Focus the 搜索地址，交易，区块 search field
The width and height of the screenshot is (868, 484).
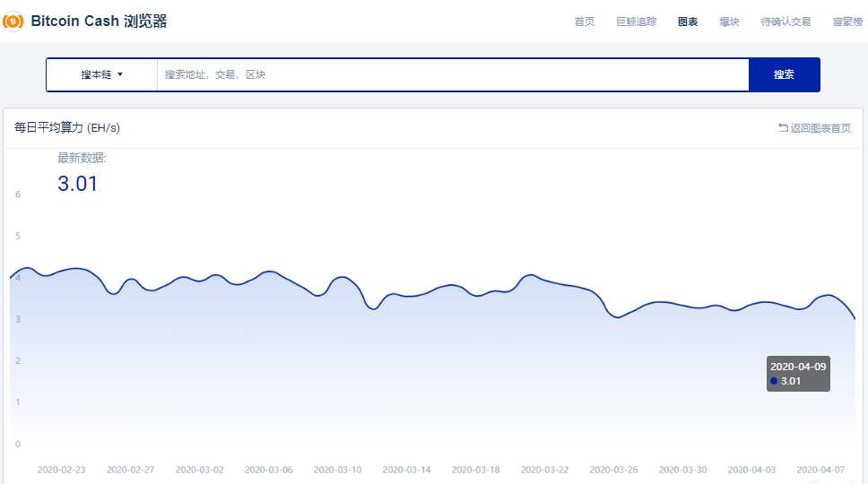pyautogui.click(x=453, y=74)
